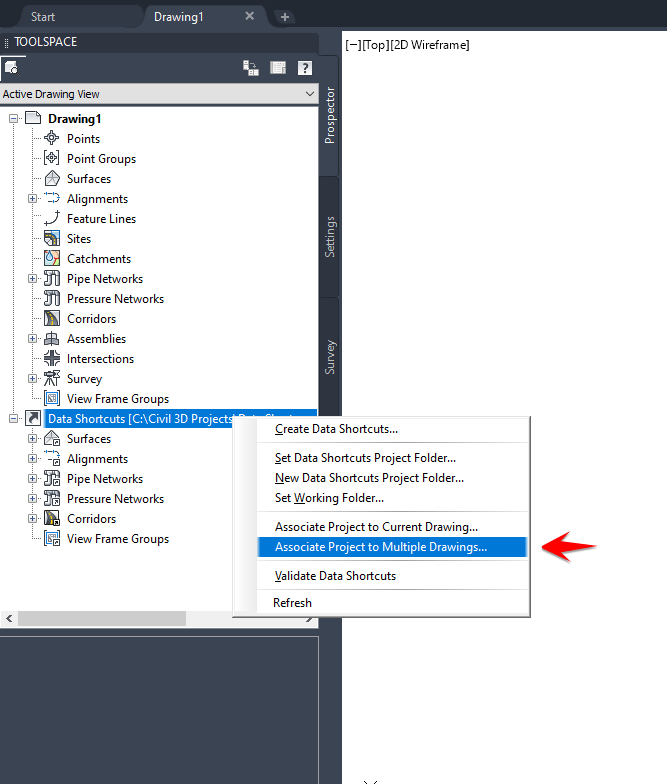Click the Drawing1 document icon in tree
This screenshot has width=667, height=784.
point(33,118)
